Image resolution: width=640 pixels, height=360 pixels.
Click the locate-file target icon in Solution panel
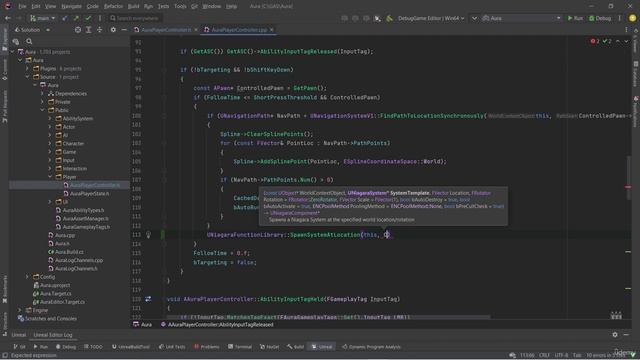click(x=78, y=30)
